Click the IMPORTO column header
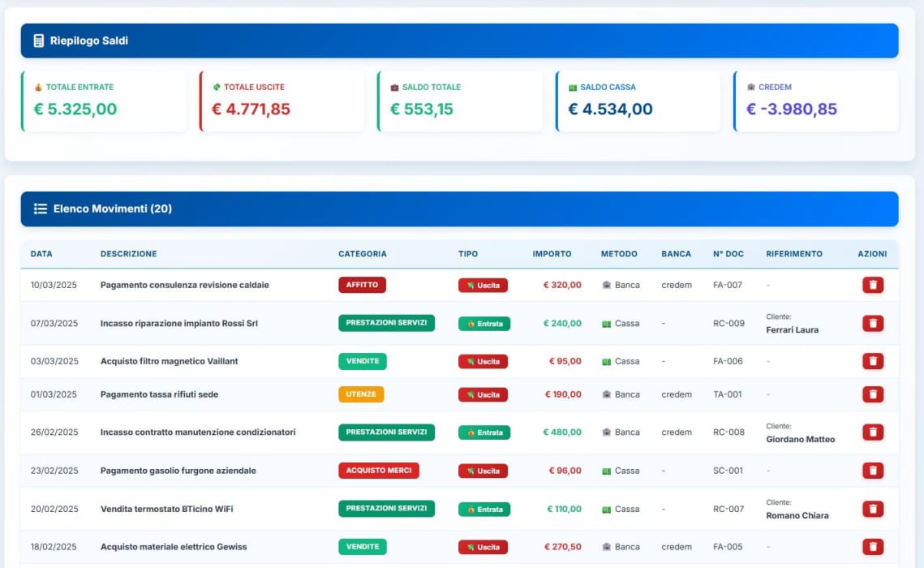Viewport: 924px width, 568px height. pyautogui.click(x=552, y=253)
